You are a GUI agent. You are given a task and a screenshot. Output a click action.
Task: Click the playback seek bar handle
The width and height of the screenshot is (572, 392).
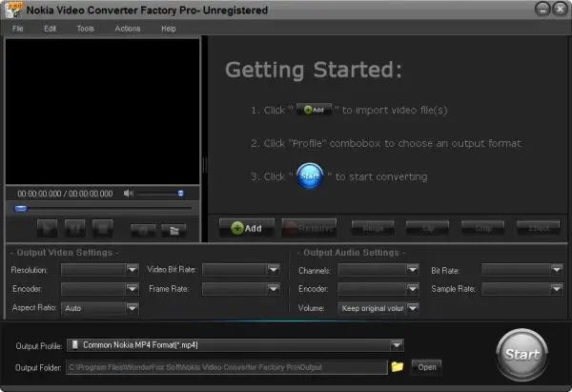tap(21, 209)
